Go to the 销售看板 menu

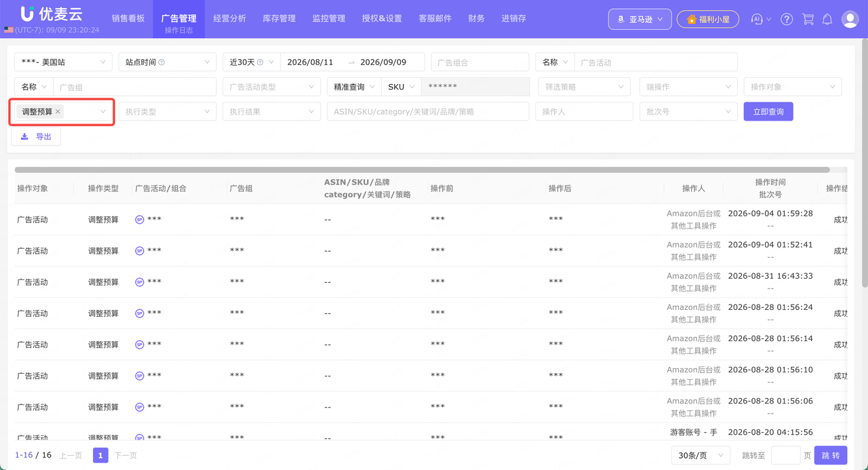click(128, 18)
